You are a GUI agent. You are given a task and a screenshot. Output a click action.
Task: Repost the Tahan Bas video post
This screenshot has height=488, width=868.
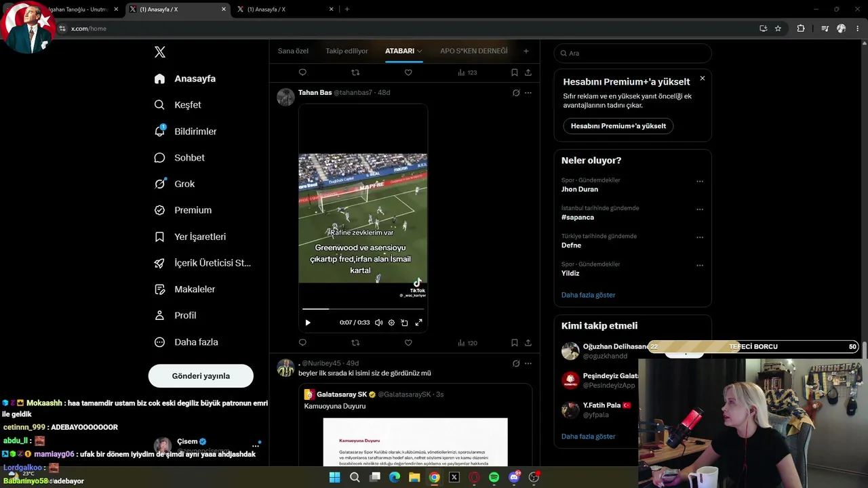[x=355, y=343]
